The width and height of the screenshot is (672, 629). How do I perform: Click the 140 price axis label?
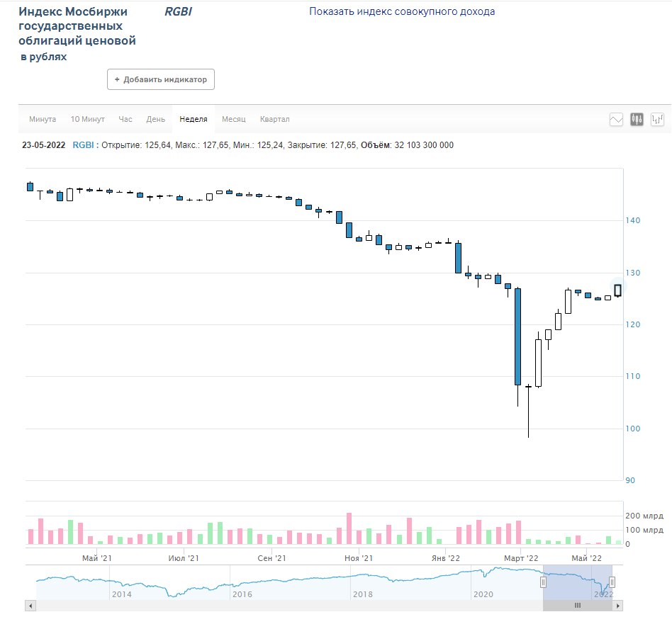point(633,220)
